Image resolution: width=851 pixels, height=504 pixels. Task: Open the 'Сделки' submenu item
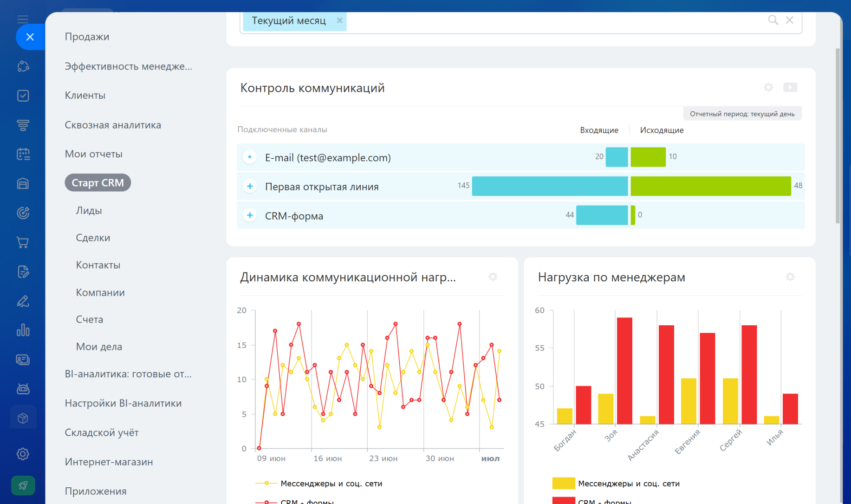(93, 238)
